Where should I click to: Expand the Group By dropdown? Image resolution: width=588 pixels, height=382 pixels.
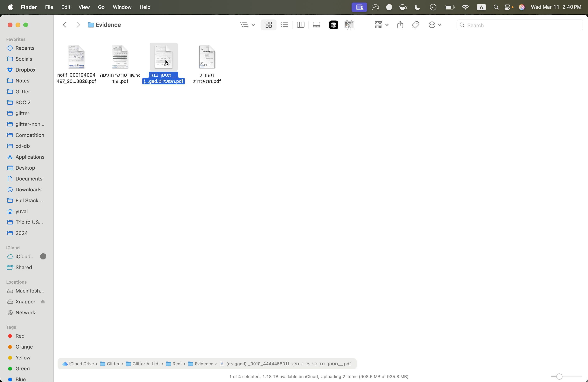pos(381,25)
